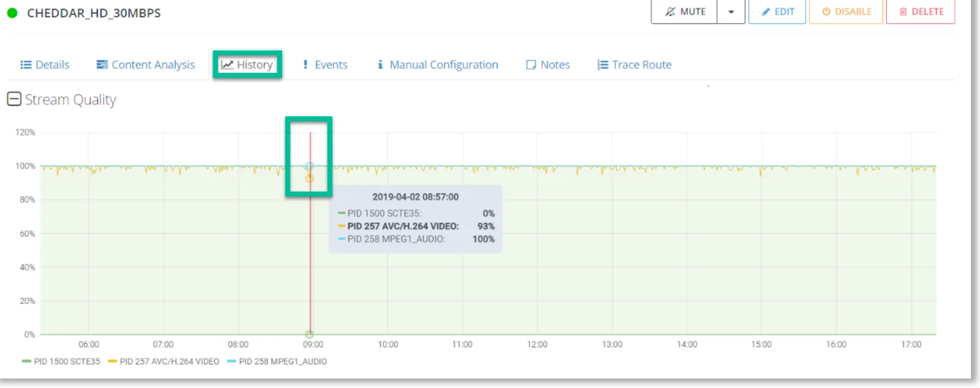This screenshot has height=388, width=980.
Task: Click the 120% y-axis label
Action: pyautogui.click(x=25, y=132)
